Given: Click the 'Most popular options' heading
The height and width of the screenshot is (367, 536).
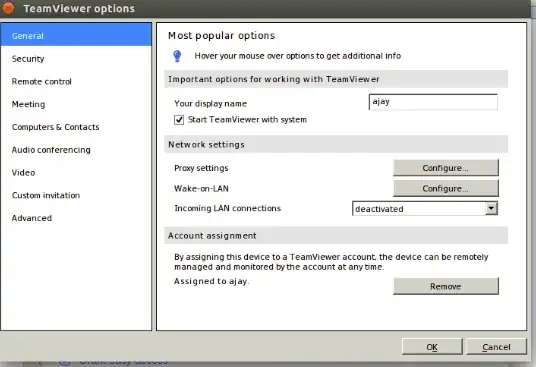Looking at the screenshot, I should [222, 36].
